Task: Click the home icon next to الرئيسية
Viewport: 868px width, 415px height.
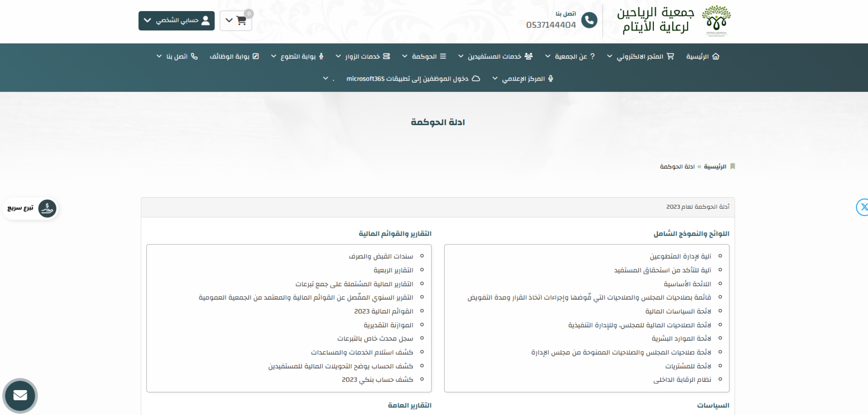Action: 716,56
